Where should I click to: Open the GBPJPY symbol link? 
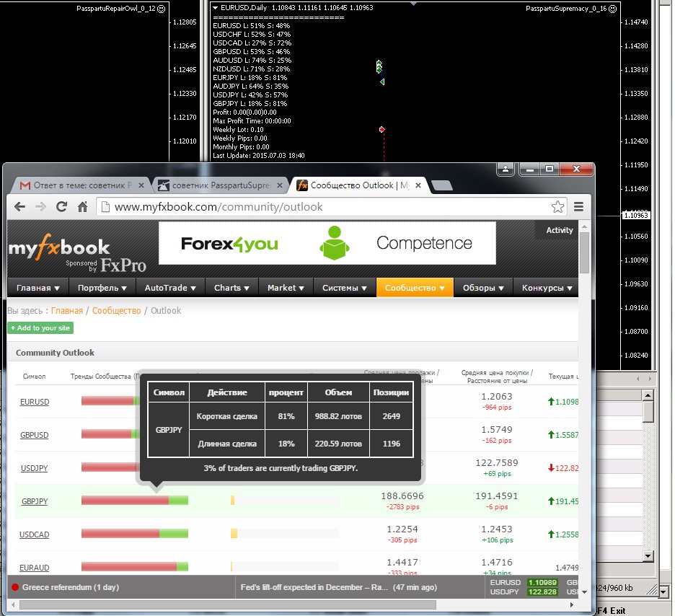[x=35, y=501]
